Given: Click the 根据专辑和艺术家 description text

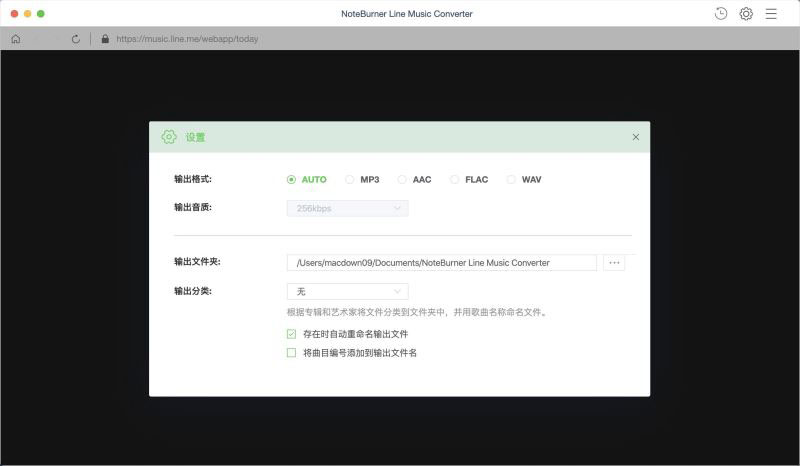Looking at the screenshot, I should coord(418,312).
